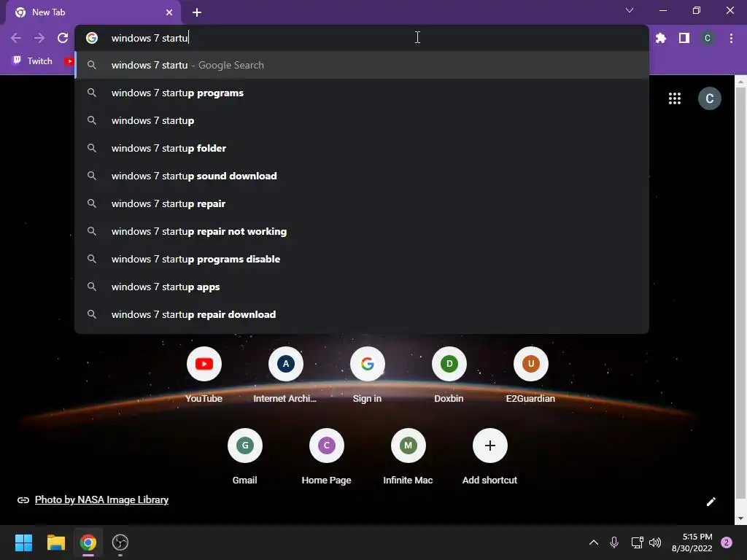Open File Explorer from taskbar
Viewport: 747px width, 560px height.
click(55, 542)
